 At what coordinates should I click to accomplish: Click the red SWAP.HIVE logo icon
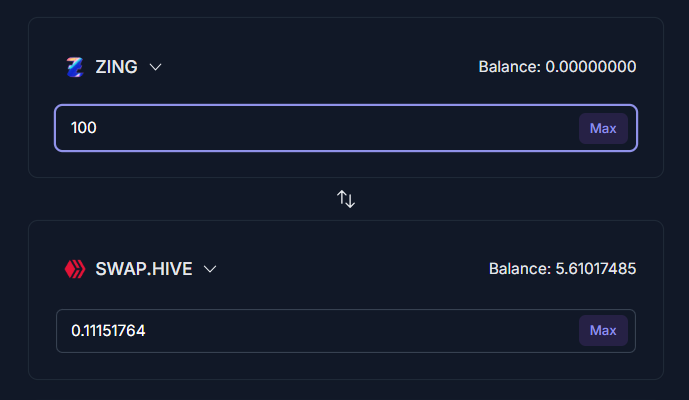(x=75, y=269)
